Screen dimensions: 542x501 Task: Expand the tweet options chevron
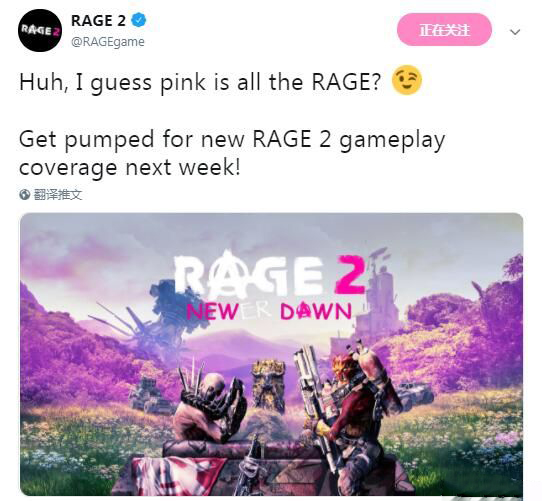click(x=515, y=32)
